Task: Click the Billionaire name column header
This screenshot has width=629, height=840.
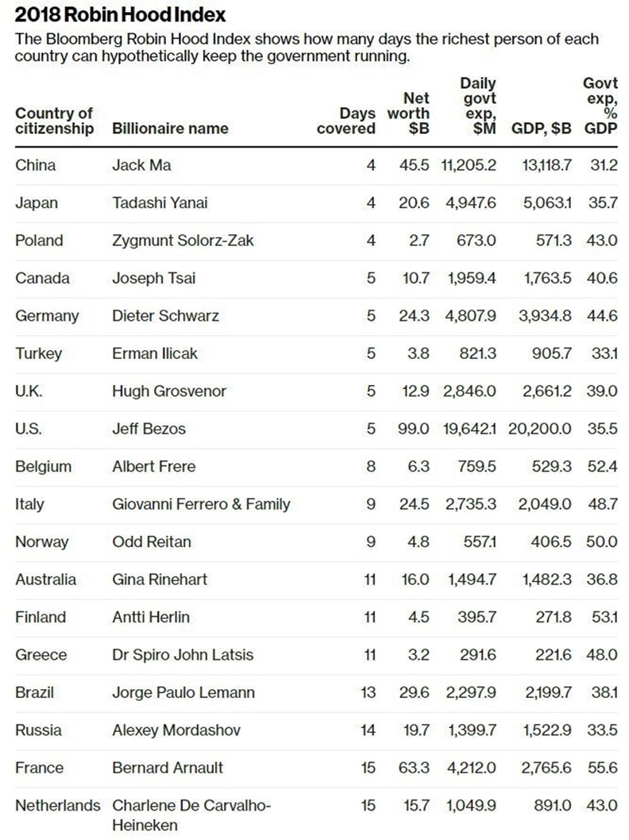Action: pyautogui.click(x=170, y=129)
